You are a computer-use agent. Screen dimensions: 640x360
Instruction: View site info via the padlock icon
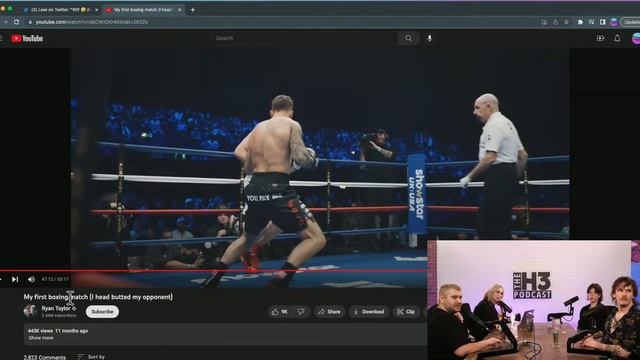tap(30, 22)
